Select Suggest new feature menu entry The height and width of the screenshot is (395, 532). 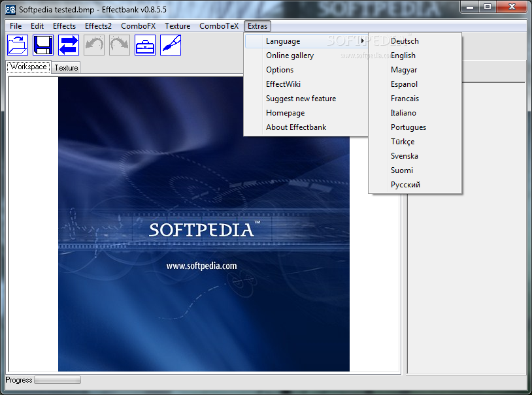coord(307,99)
